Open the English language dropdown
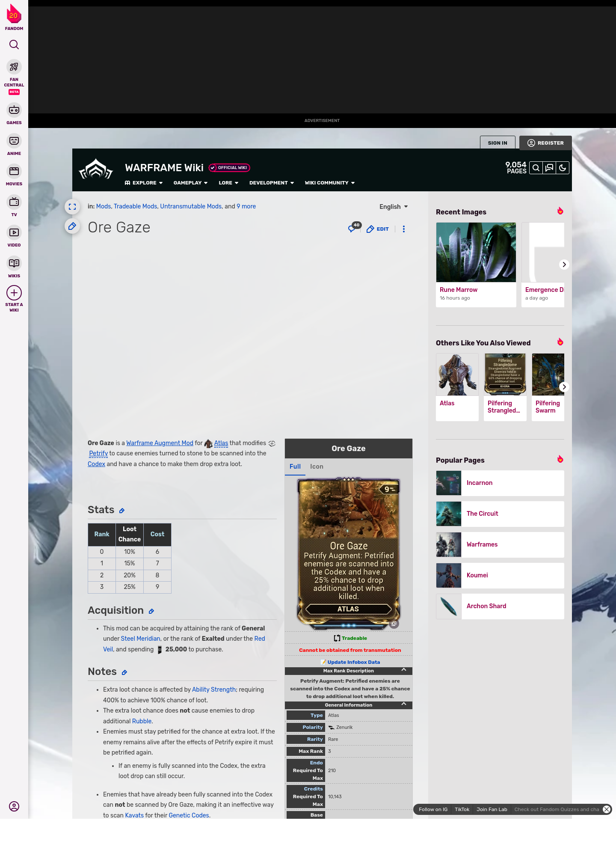Image resolution: width=616 pixels, height=856 pixels. [394, 207]
